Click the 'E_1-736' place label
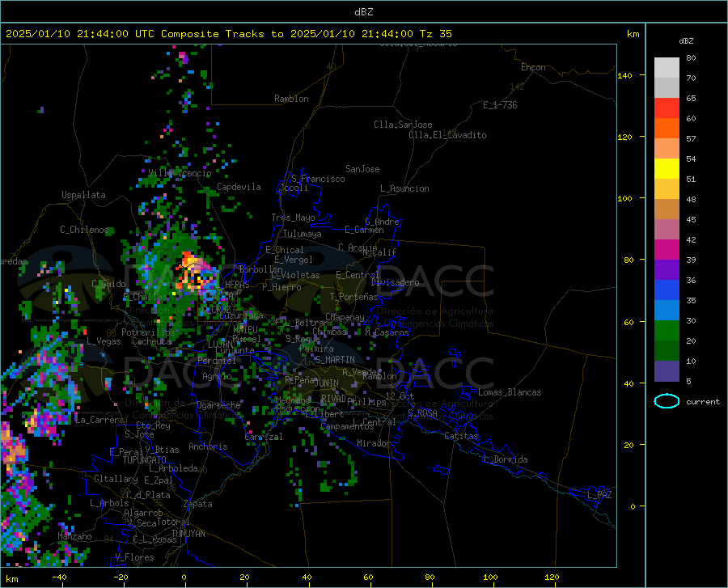728x588 pixels. 500,105
